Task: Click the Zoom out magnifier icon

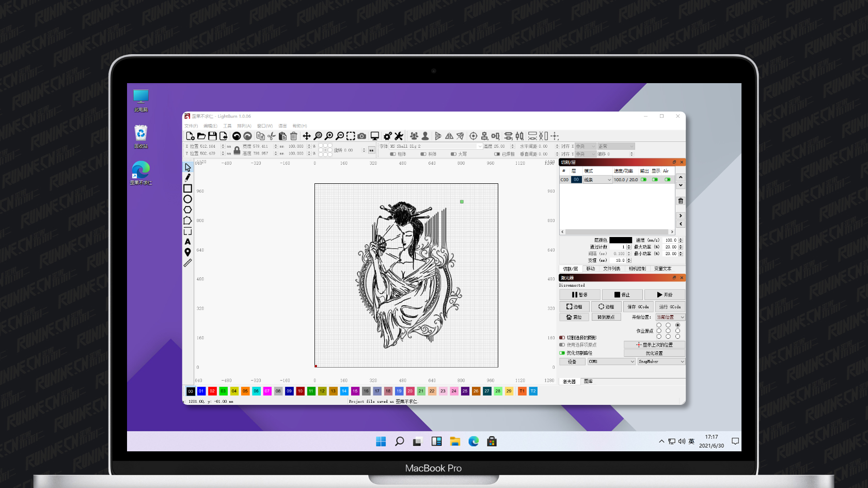Action: 340,136
